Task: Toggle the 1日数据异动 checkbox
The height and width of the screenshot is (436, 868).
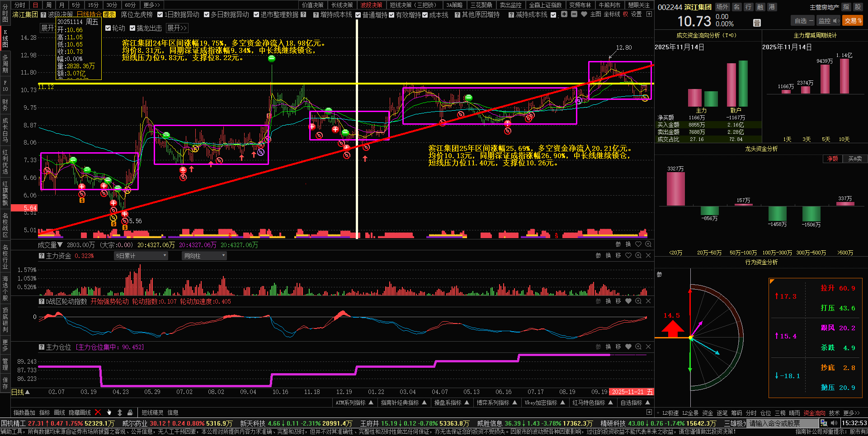Action: 160,14
